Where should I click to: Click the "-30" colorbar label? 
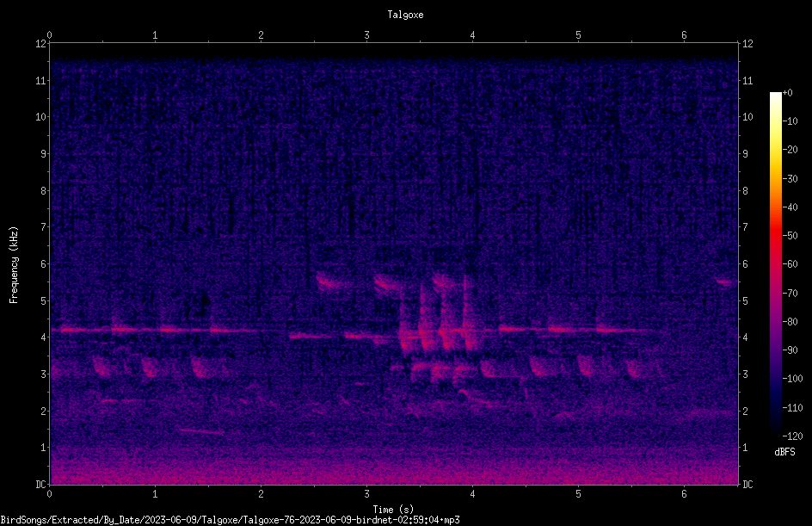point(790,179)
